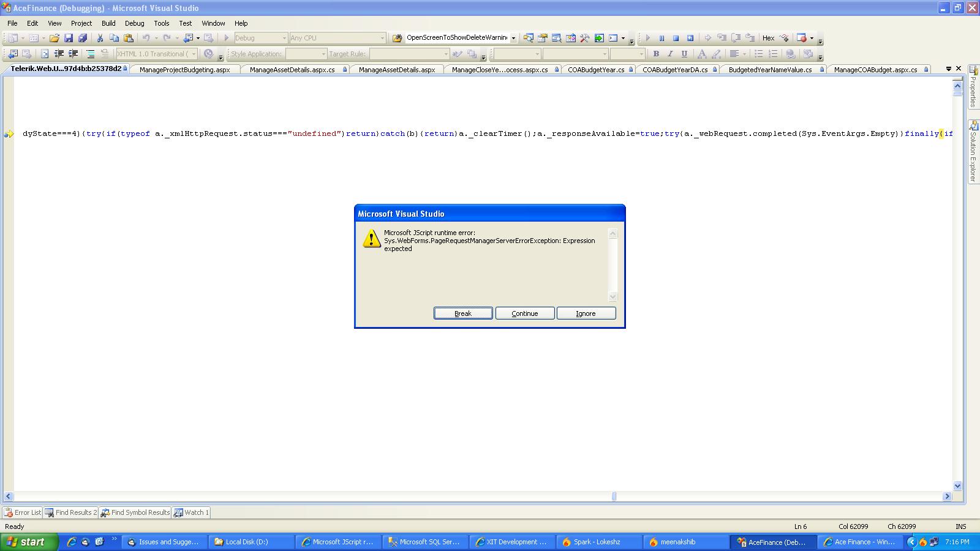Expand the Style Application dropdown

[x=323, y=54]
